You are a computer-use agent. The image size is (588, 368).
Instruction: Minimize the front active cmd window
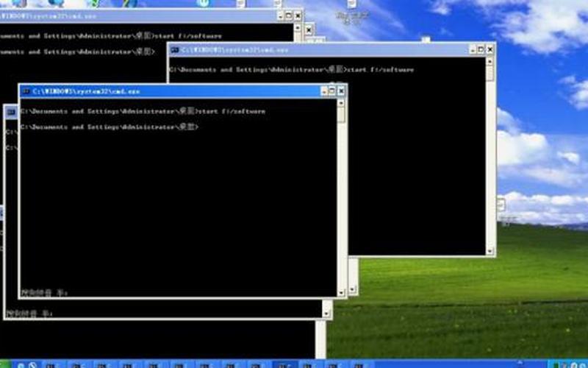pyautogui.click(x=324, y=91)
